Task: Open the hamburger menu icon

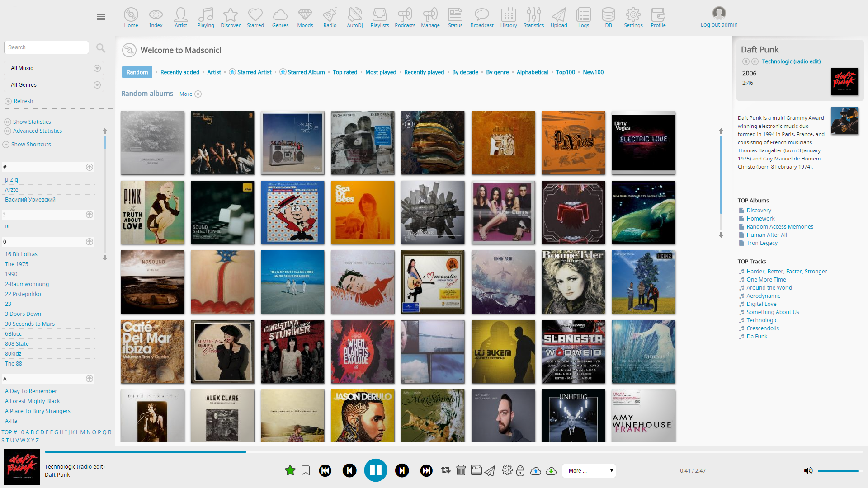Action: (x=101, y=17)
